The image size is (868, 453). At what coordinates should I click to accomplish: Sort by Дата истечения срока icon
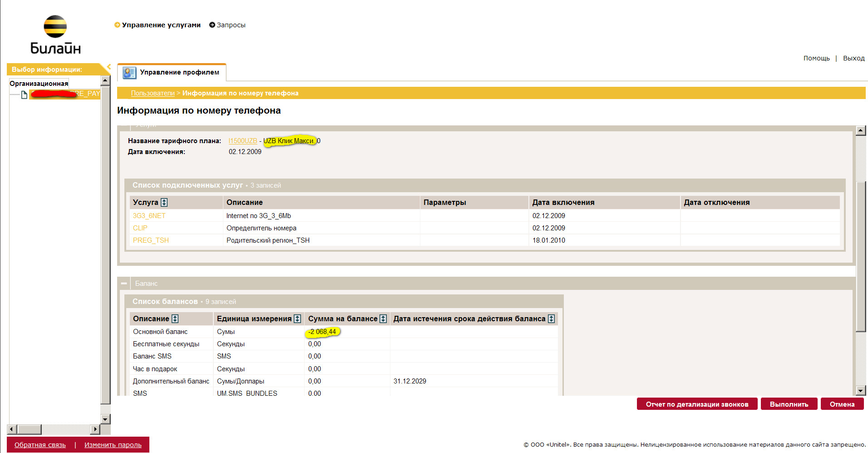coord(551,319)
